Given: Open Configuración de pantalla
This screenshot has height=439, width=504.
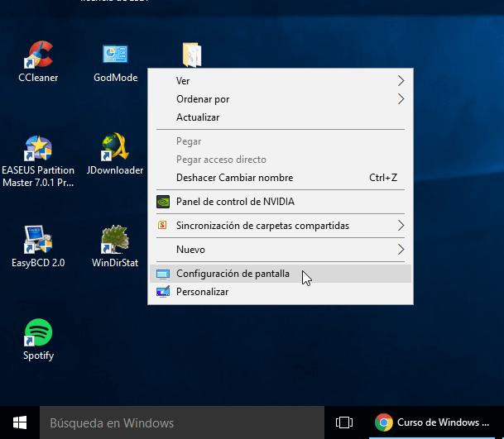Looking at the screenshot, I should pyautogui.click(x=281, y=274).
